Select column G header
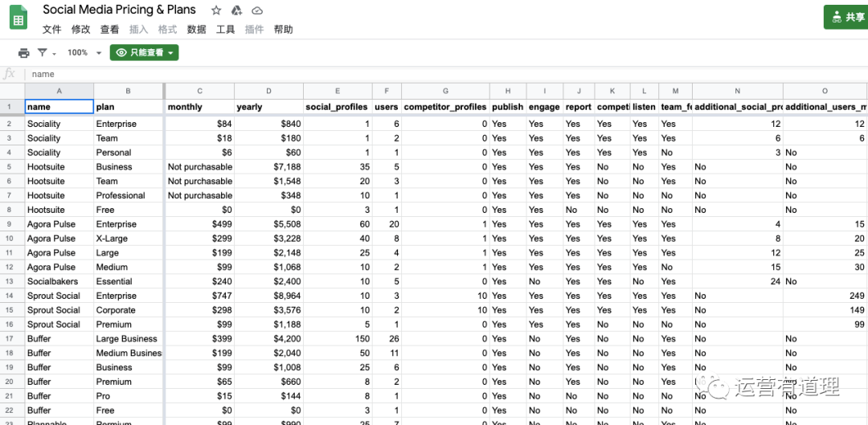868x425 pixels. click(x=445, y=91)
